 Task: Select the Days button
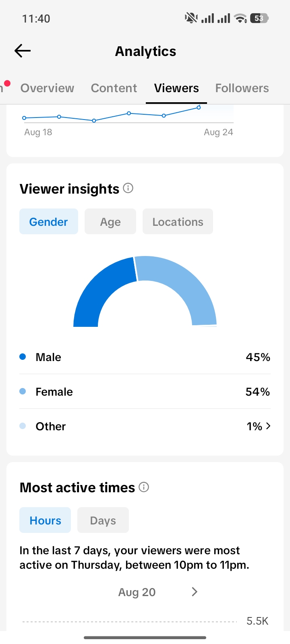coord(103,520)
